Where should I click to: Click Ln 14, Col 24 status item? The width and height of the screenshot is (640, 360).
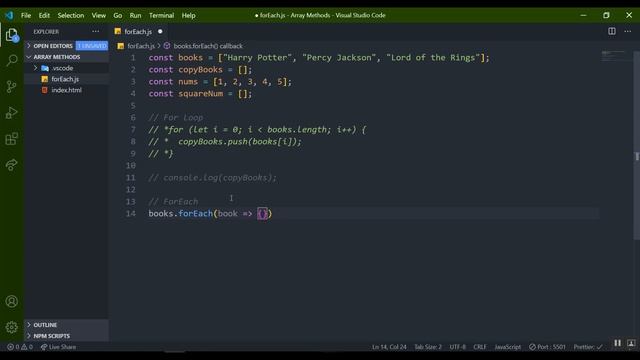pos(389,347)
